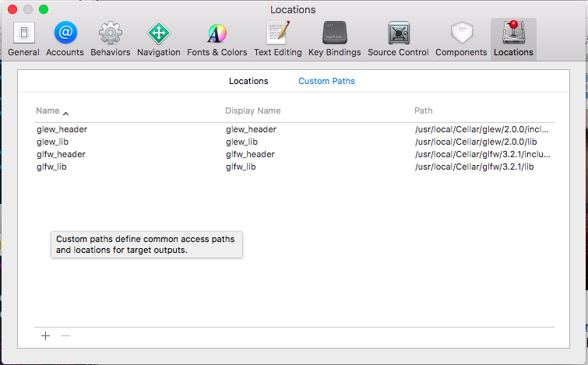588x365 pixels.
Task: Open the Accounts preferences pane
Action: pos(65,40)
